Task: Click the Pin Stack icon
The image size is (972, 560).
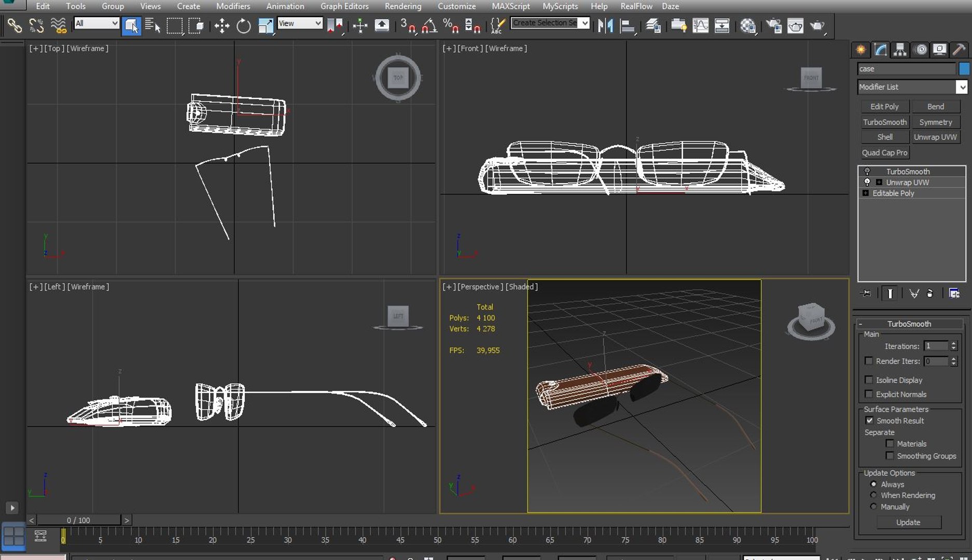Action: 866,293
